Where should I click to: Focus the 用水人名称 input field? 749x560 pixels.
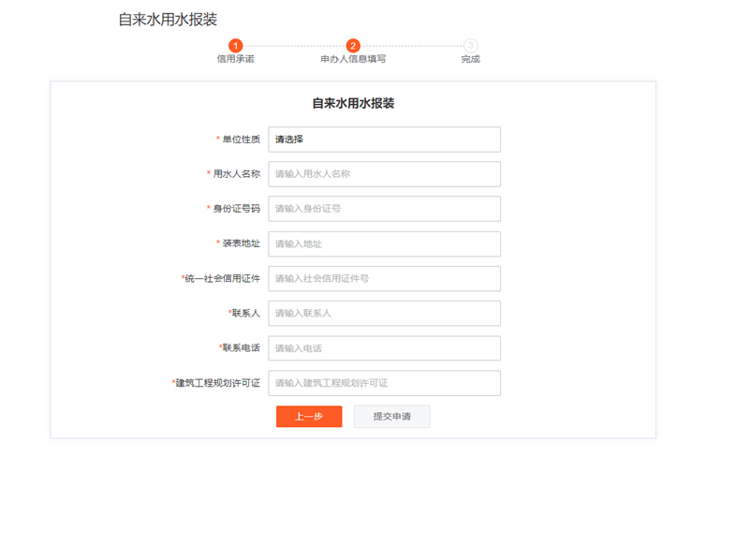click(x=384, y=174)
